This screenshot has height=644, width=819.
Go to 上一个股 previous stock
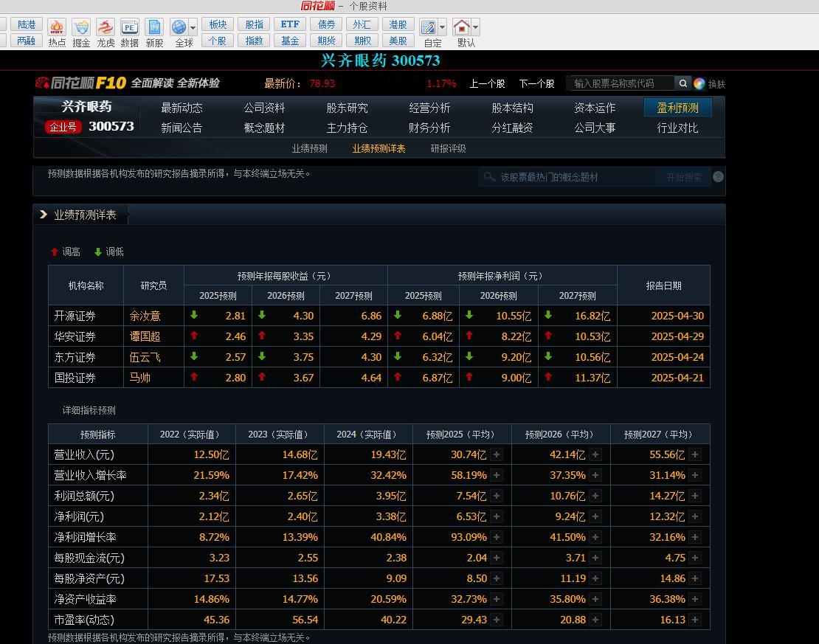[x=487, y=83]
